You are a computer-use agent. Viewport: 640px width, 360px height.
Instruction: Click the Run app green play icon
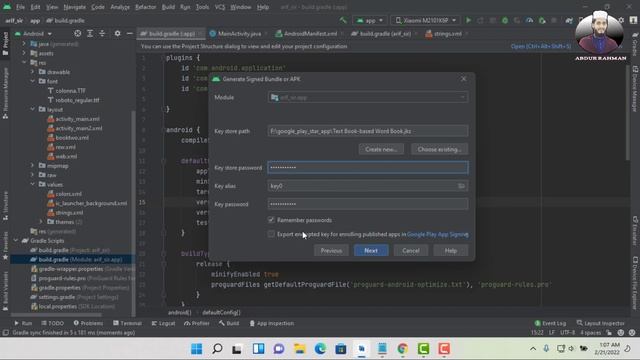(469, 20)
